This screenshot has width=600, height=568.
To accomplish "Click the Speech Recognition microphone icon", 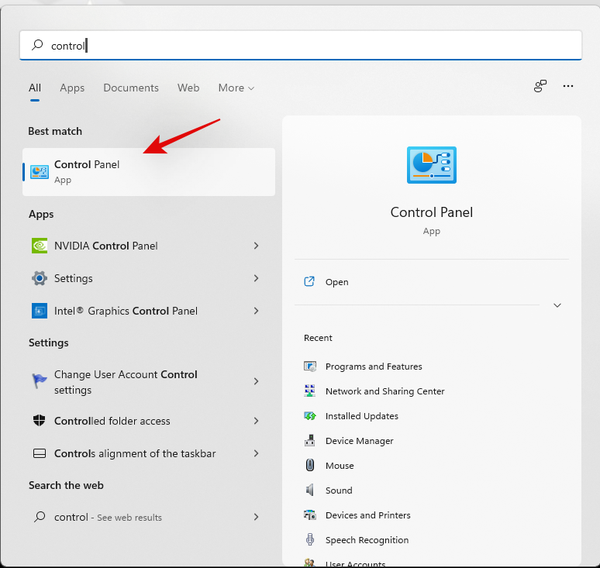I will pyautogui.click(x=310, y=540).
